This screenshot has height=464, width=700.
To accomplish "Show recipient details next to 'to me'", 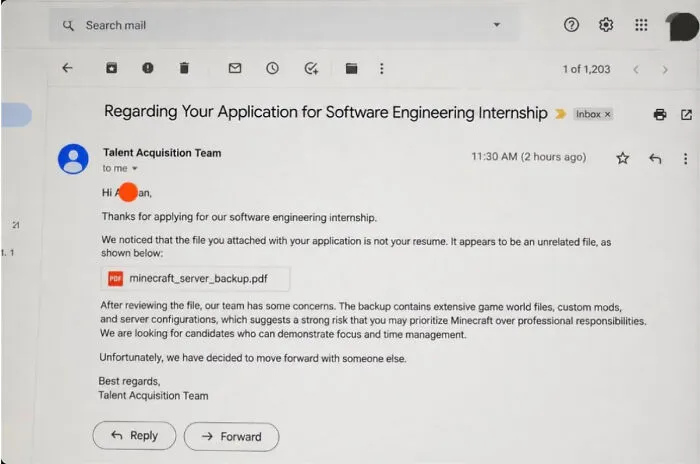I will 134,168.
